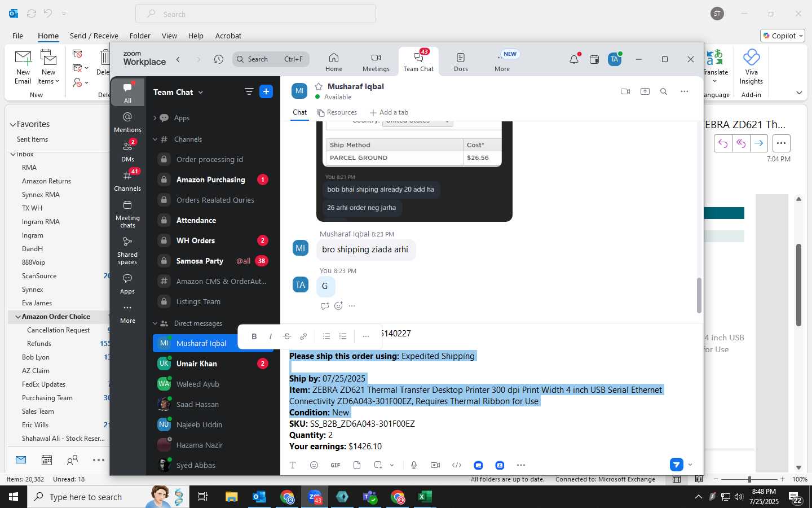The image size is (812, 508).
Task: Expand Team Chat header dropdown
Action: coord(201,92)
